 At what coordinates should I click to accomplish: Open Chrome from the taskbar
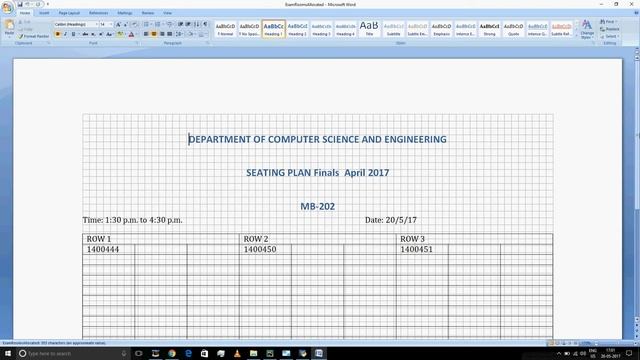[x=172, y=353]
